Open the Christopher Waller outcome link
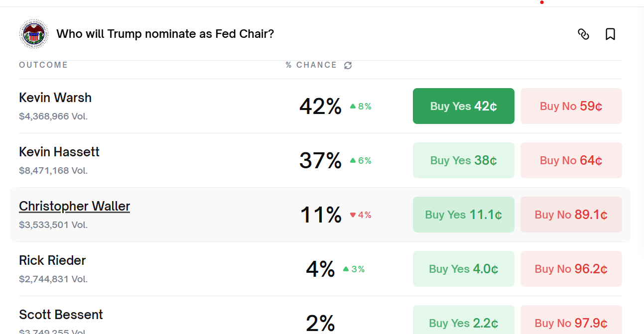 [x=74, y=206]
